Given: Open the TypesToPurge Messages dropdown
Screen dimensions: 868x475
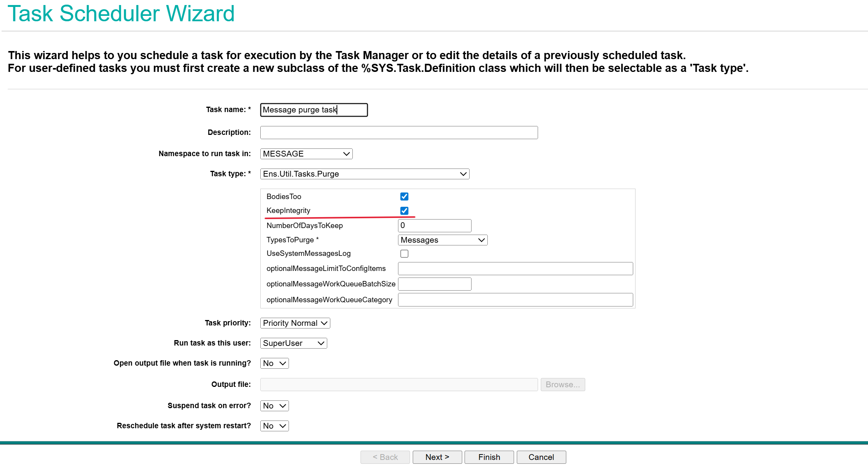Looking at the screenshot, I should tap(442, 240).
